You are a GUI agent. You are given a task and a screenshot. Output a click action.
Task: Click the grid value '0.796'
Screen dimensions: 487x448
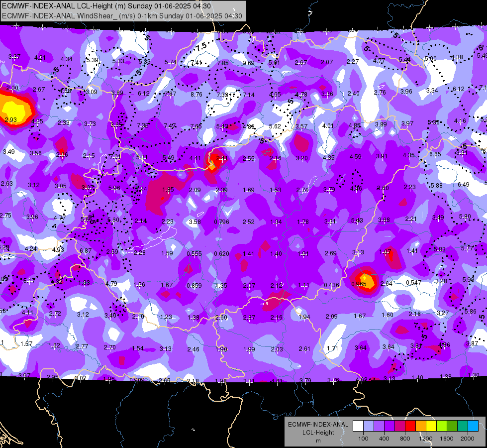click(x=221, y=222)
